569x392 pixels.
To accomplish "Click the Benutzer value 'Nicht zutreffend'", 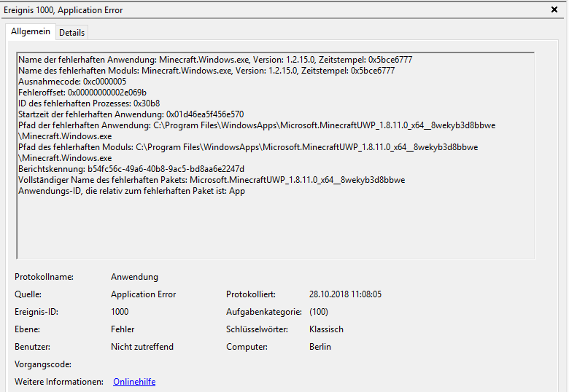I will [x=142, y=347].
